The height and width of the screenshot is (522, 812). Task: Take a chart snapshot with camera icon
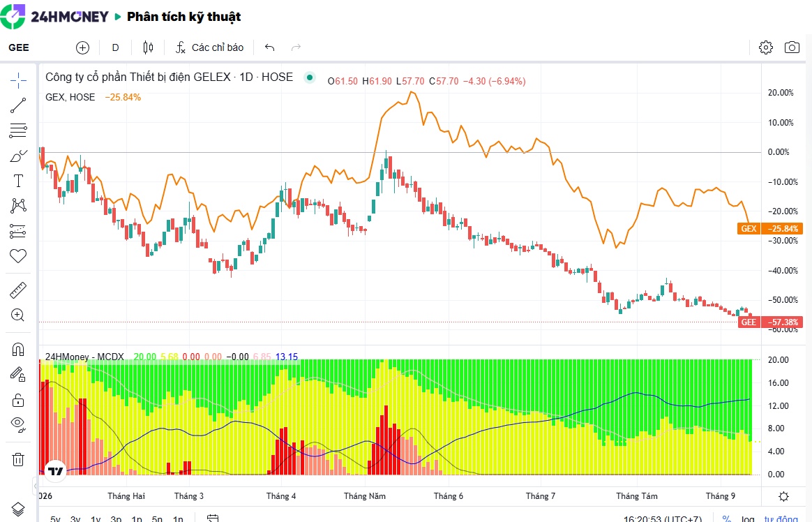792,47
